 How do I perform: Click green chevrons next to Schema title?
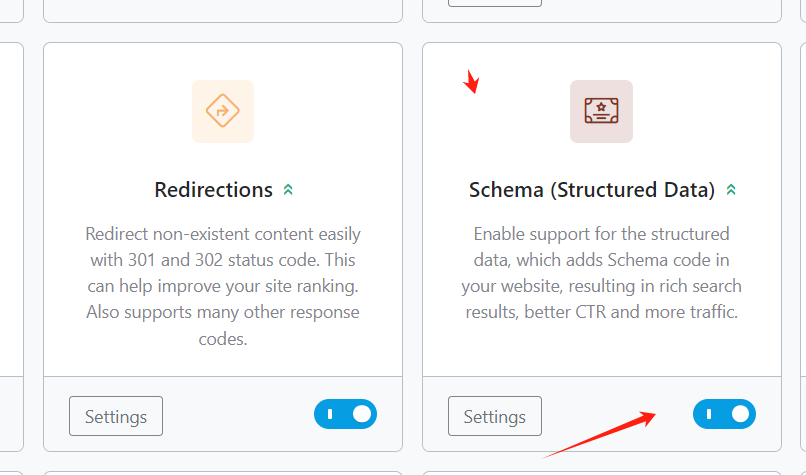pyautogui.click(x=731, y=190)
